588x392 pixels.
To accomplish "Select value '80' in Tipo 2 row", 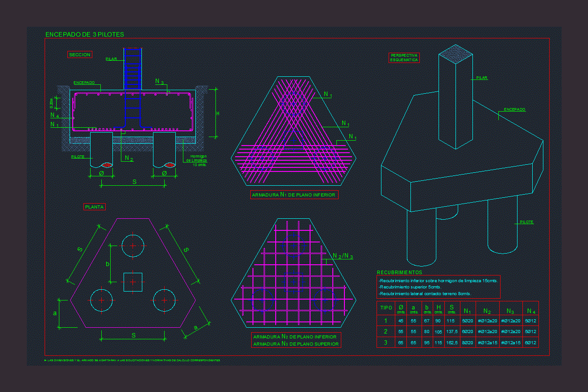I will coord(427,332).
